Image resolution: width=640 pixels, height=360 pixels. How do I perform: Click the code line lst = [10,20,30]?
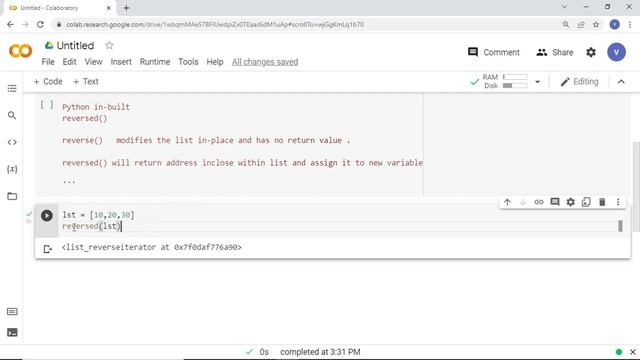point(98,215)
